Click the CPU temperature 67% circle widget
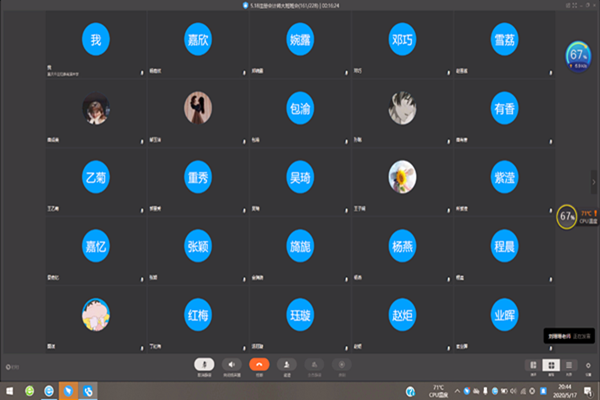 pos(567,215)
